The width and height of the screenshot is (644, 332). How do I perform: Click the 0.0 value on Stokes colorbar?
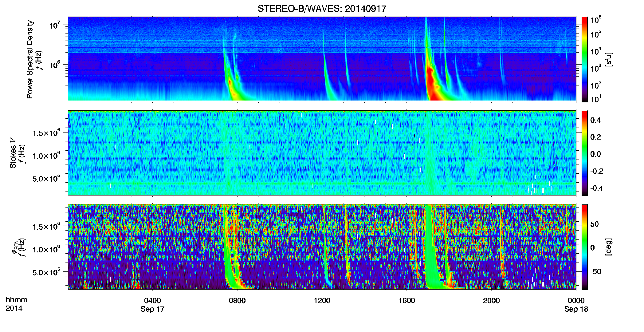tap(595, 154)
